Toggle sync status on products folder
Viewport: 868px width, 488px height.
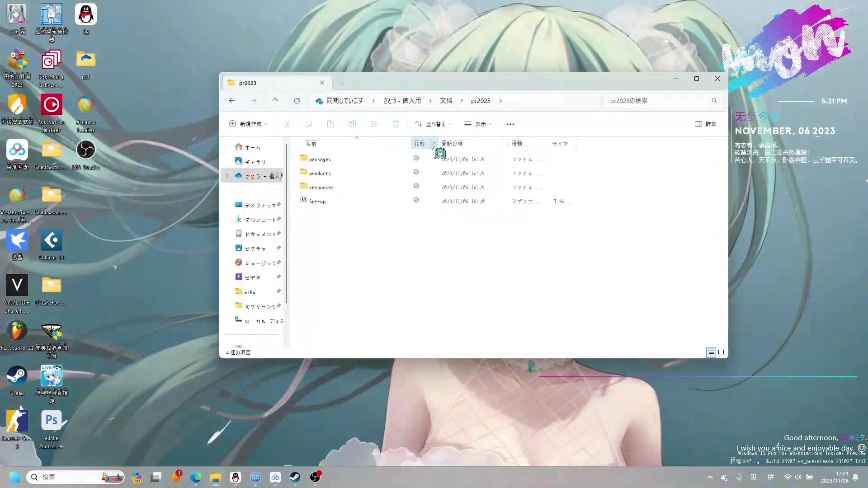(x=417, y=173)
